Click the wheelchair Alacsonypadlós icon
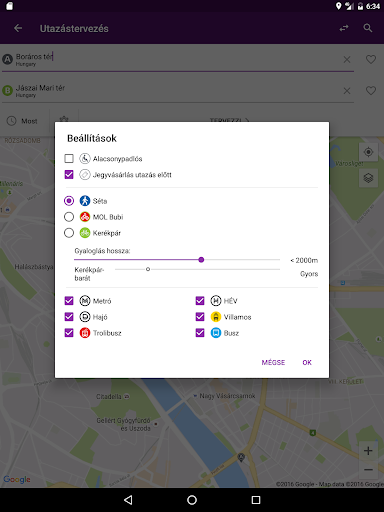The image size is (384, 512). [85, 158]
